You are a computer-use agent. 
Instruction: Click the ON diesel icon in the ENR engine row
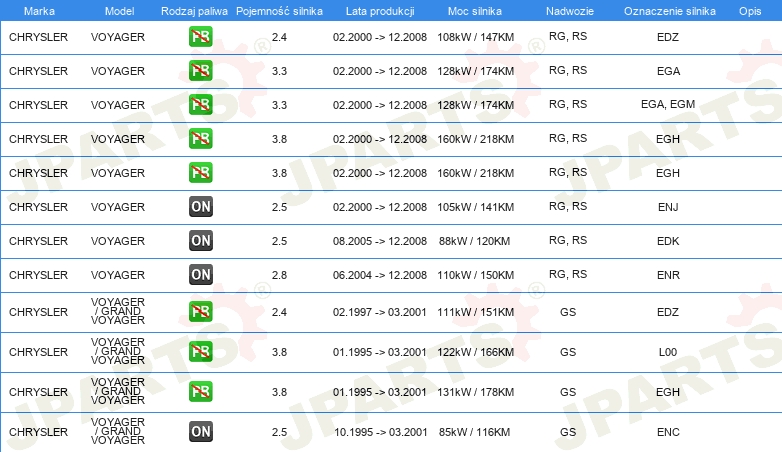pos(200,274)
